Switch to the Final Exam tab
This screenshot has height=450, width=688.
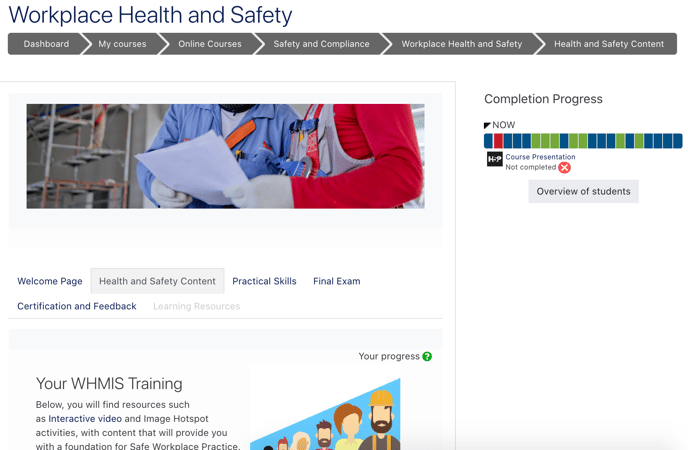pyautogui.click(x=337, y=281)
